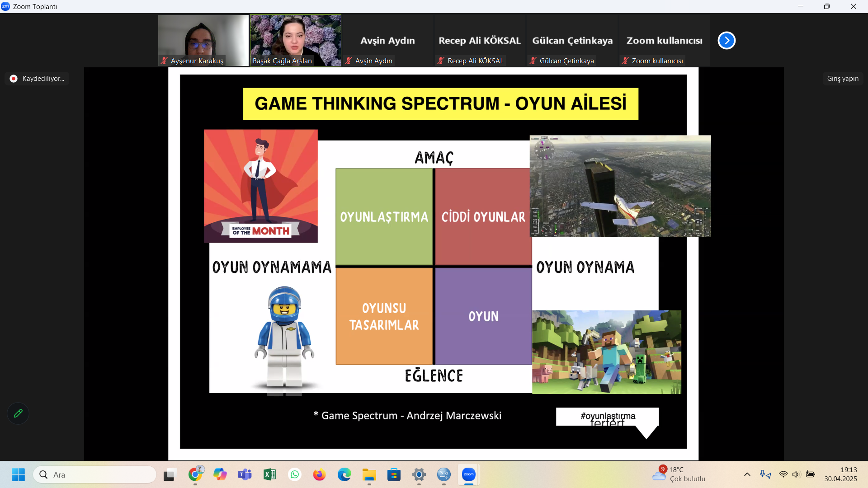This screenshot has width=868, height=488.
Task: Open volume speaker tray icon
Action: pos(797,474)
